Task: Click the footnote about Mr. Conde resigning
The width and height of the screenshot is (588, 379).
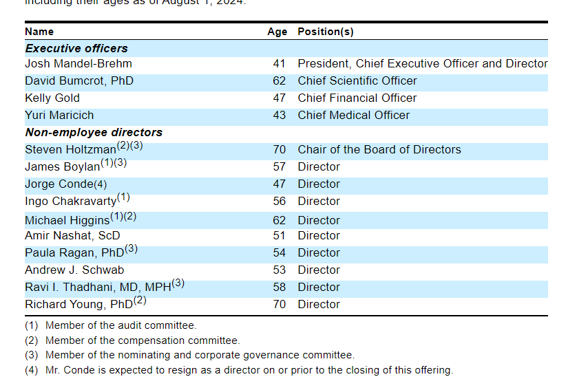Action: click(249, 371)
